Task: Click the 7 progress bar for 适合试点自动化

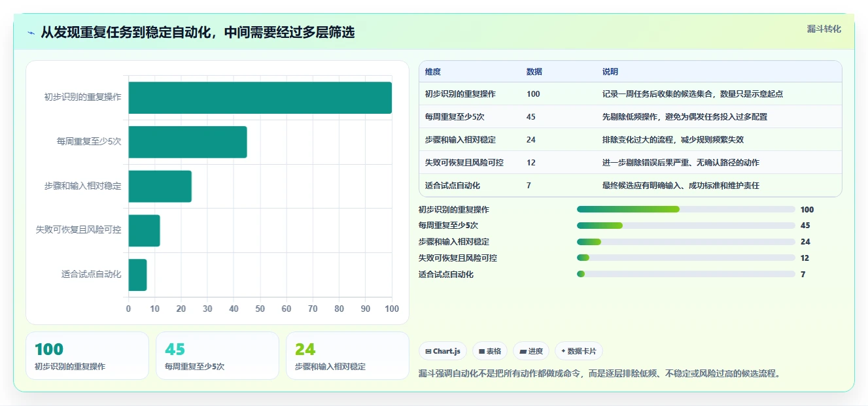Action: click(x=686, y=274)
